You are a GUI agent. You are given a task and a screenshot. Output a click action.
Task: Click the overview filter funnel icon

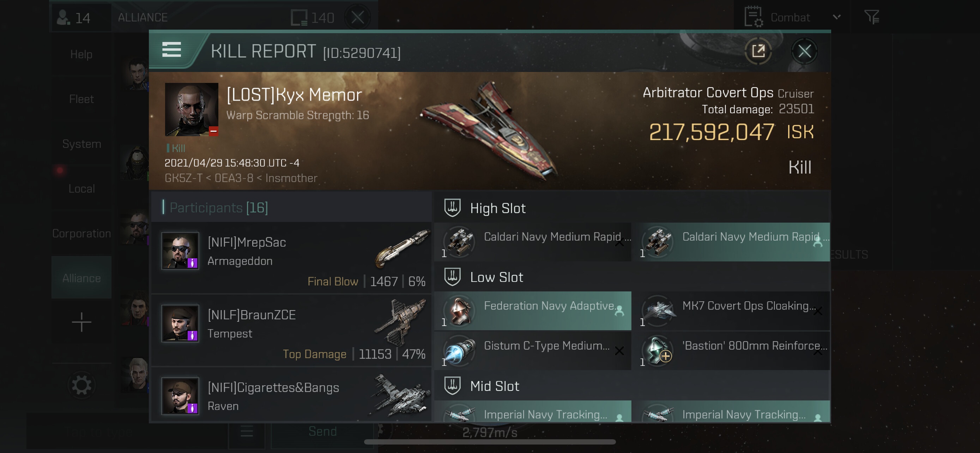pyautogui.click(x=871, y=17)
